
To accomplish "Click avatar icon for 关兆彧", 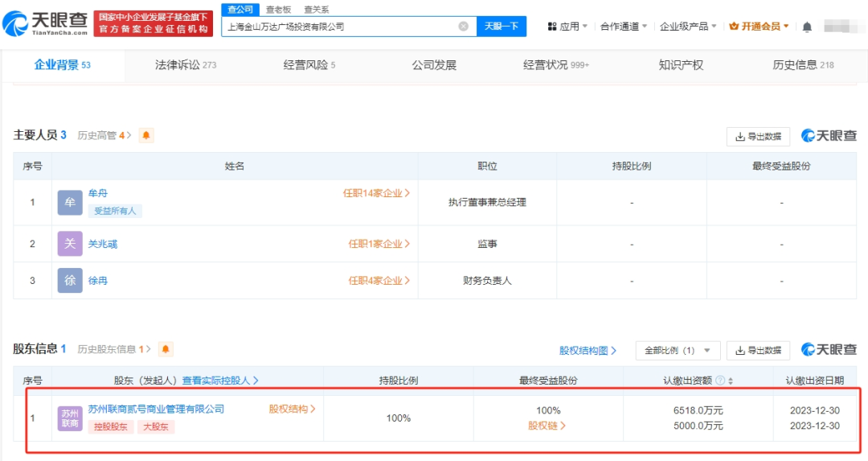I will coord(70,243).
